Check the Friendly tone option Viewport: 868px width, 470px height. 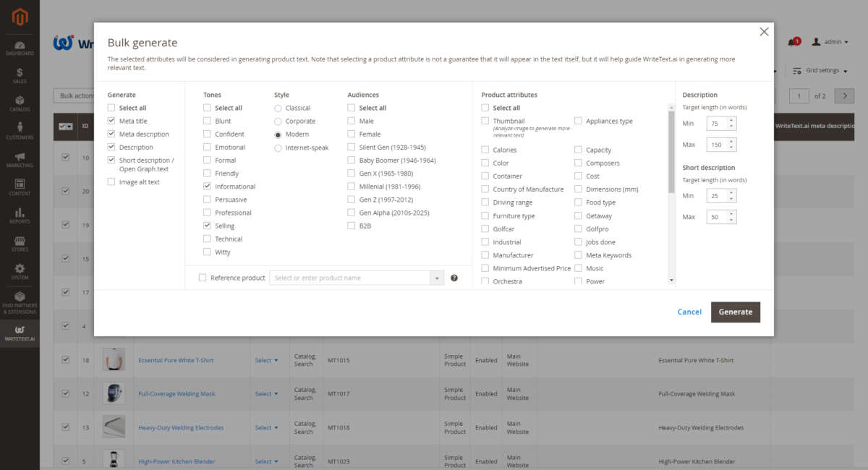tap(208, 174)
